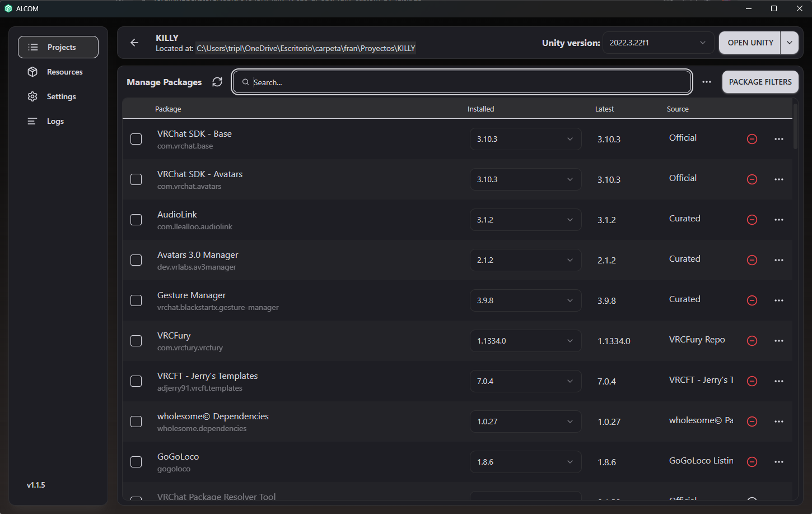Click the Source column header
The width and height of the screenshot is (812, 514).
pos(678,109)
